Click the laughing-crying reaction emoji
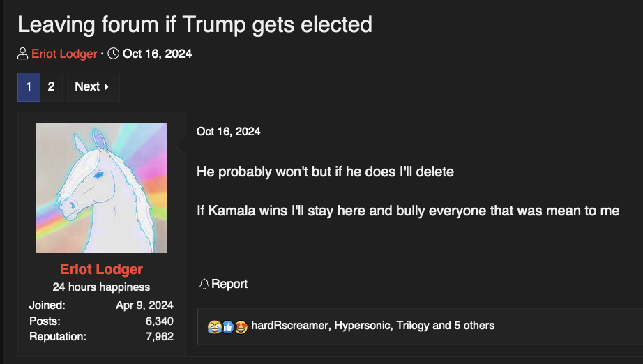The width and height of the screenshot is (643, 364). (x=214, y=326)
